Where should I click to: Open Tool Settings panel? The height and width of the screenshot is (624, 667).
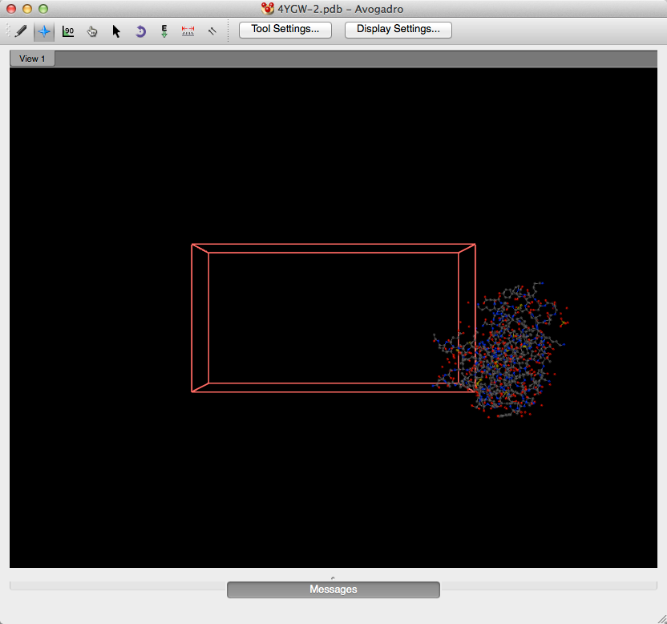point(285,29)
